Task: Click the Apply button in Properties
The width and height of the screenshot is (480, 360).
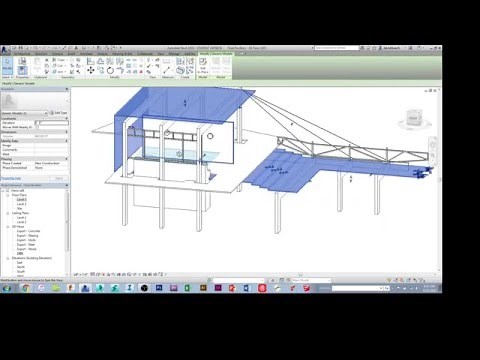Action: coord(59,178)
